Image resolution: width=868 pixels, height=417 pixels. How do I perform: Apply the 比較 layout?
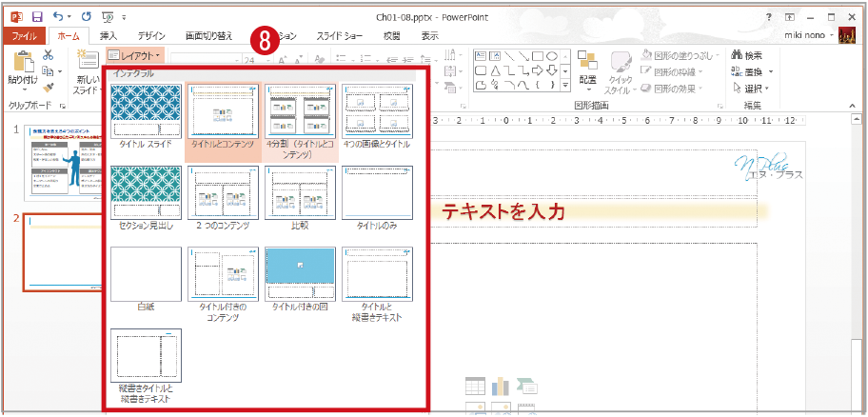click(300, 198)
